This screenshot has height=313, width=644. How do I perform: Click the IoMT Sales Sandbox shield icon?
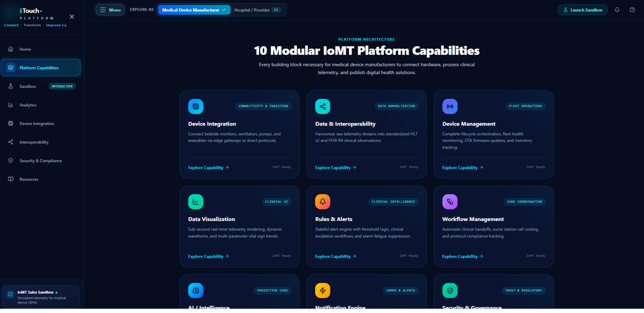click(10, 294)
